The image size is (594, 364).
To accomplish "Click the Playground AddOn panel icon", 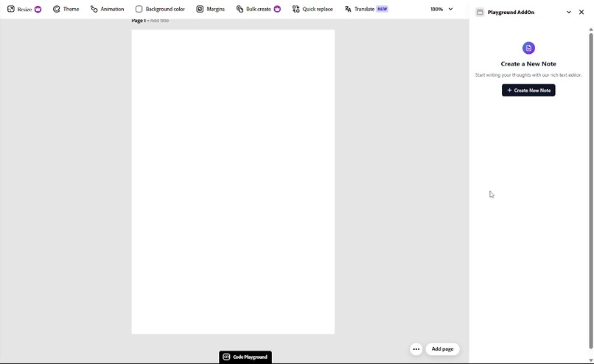I will (480, 12).
